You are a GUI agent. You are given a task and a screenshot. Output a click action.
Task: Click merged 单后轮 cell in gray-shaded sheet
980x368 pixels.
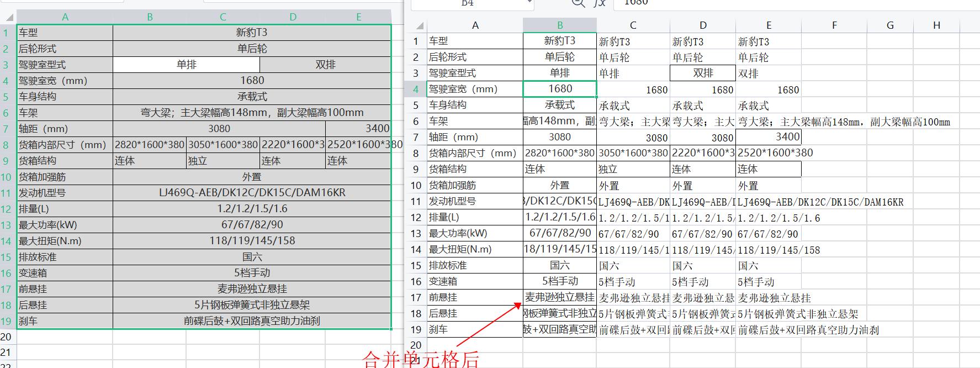tap(252, 49)
